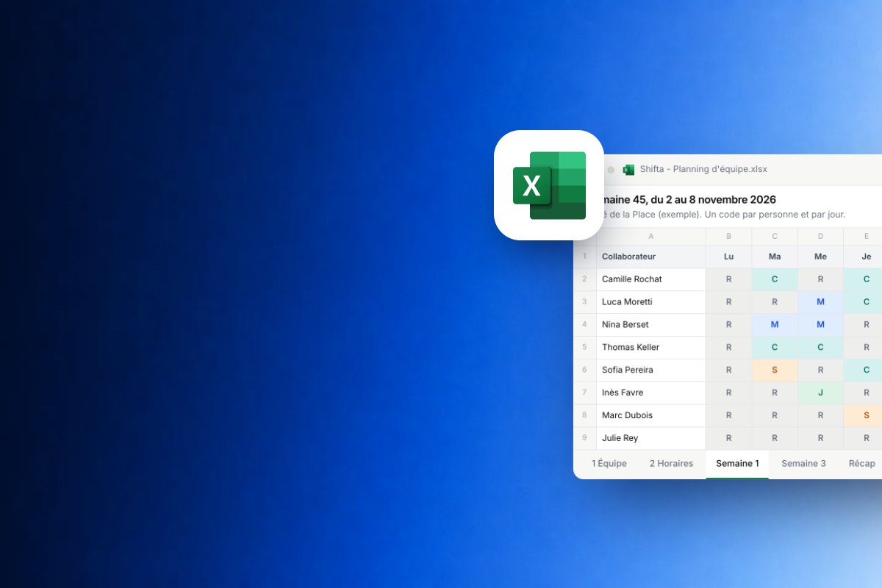Viewport: 882px width, 588px height.
Task: Click Inès Favre's green J cell
Action: point(820,392)
